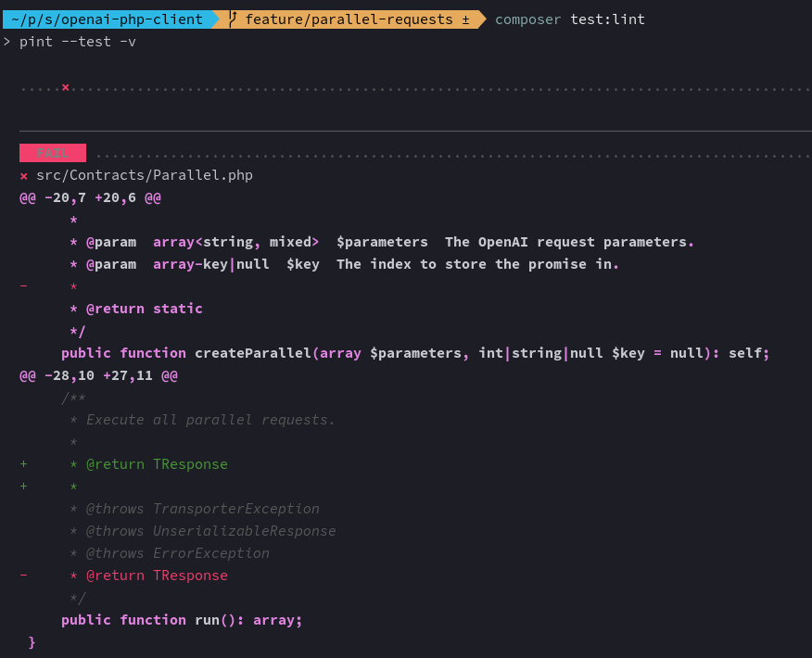812x658 pixels.
Task: Click 'int|string|null $key = null' parameter
Action: coord(590,353)
